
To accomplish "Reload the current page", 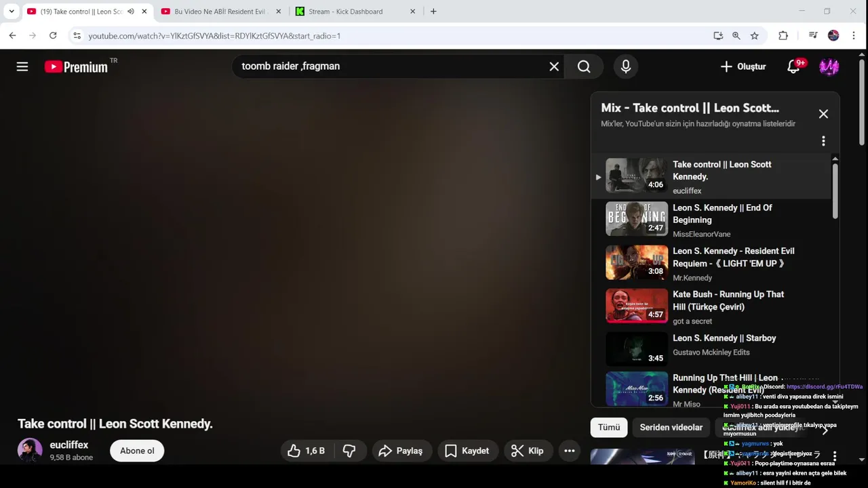I will tap(53, 36).
